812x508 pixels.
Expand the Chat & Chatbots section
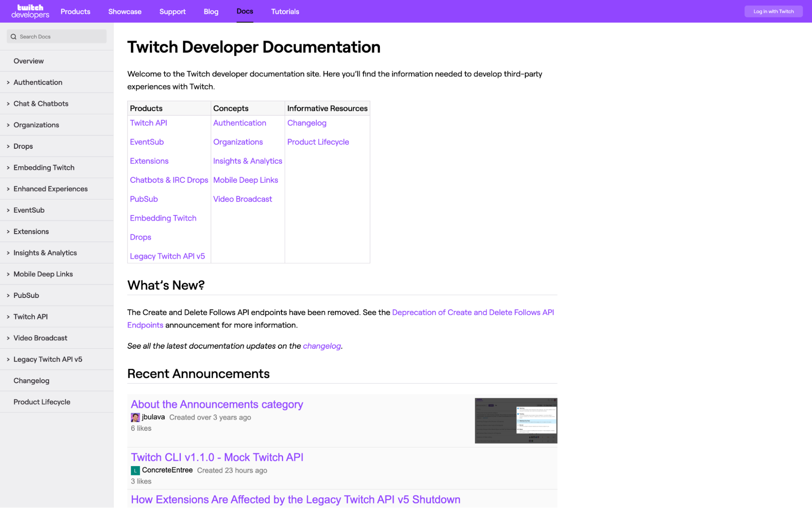(x=41, y=103)
